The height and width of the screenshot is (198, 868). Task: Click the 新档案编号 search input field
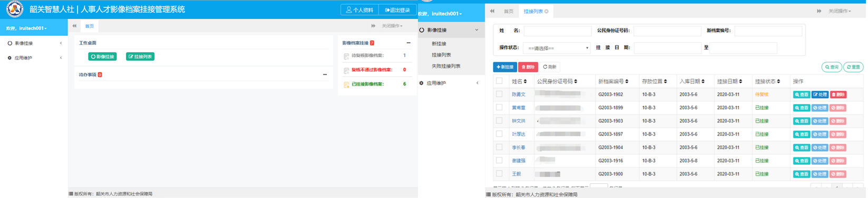768,31
